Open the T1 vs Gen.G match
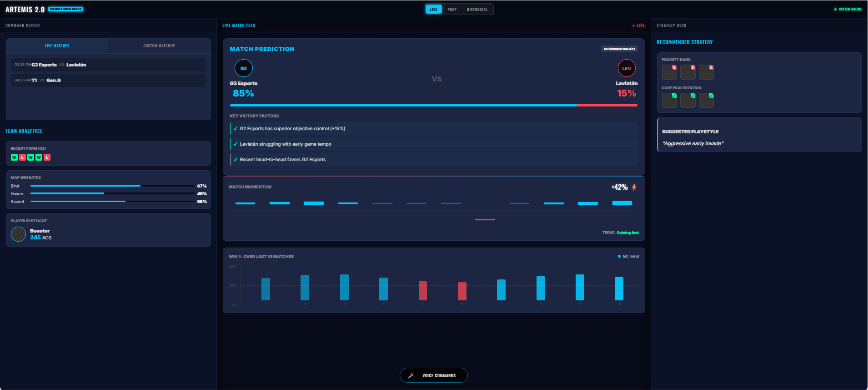Viewport: 868px width, 390px height. (108, 80)
